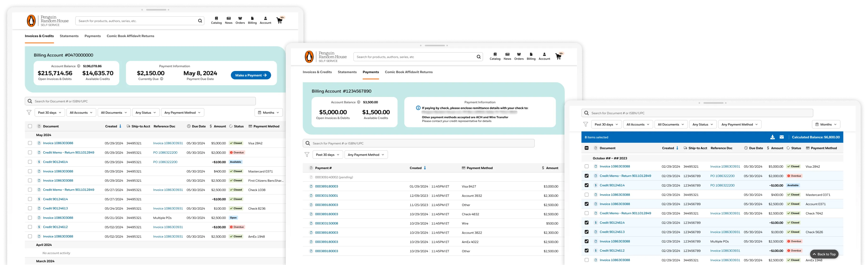Check the box for the May 2024 Credit 90124613 row
Screen dimensions: 868x265
tap(30, 209)
